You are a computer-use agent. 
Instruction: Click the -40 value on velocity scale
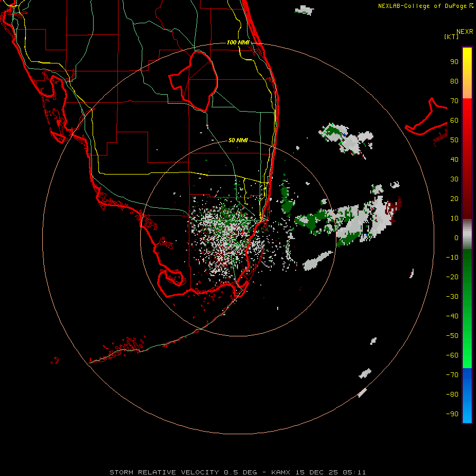(452, 316)
